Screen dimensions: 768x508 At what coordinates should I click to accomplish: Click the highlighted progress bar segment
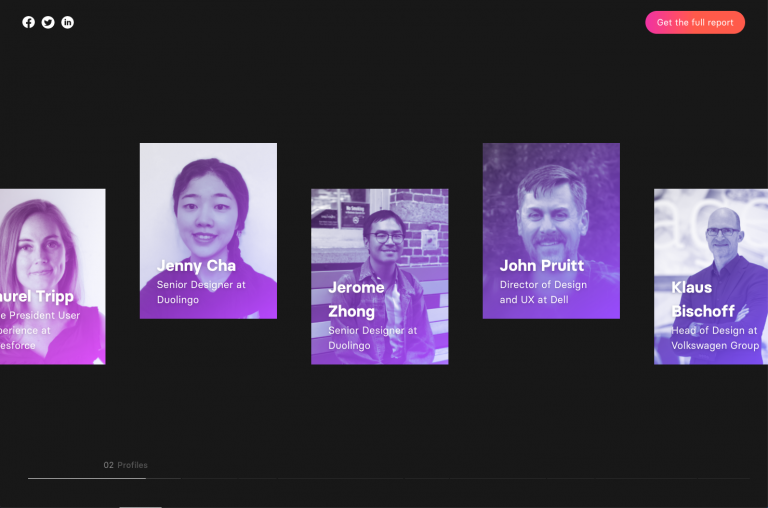pyautogui.click(x=87, y=478)
